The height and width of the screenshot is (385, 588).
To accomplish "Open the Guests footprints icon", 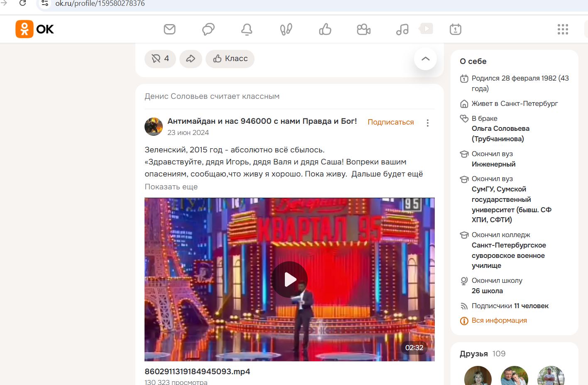I will click(x=286, y=29).
